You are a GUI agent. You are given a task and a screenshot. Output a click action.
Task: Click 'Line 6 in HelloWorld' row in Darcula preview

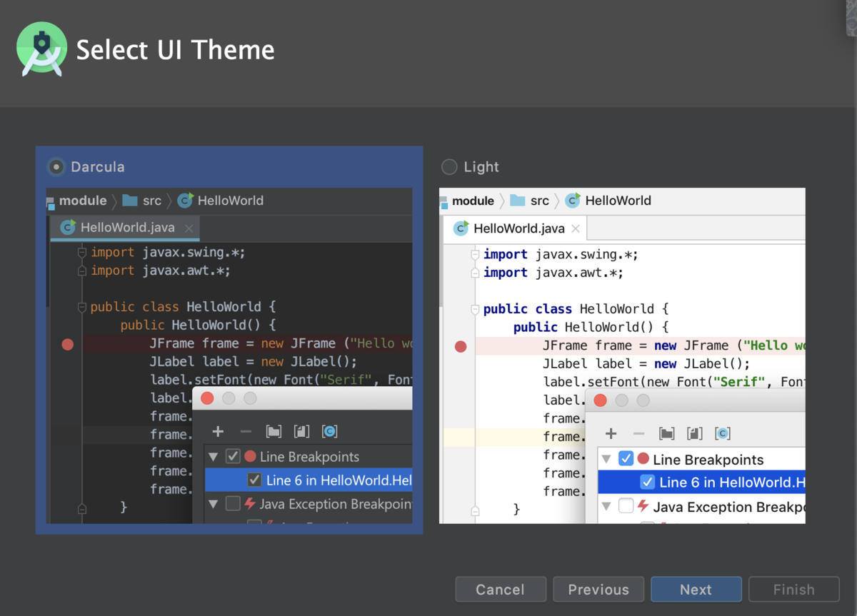[x=309, y=480]
